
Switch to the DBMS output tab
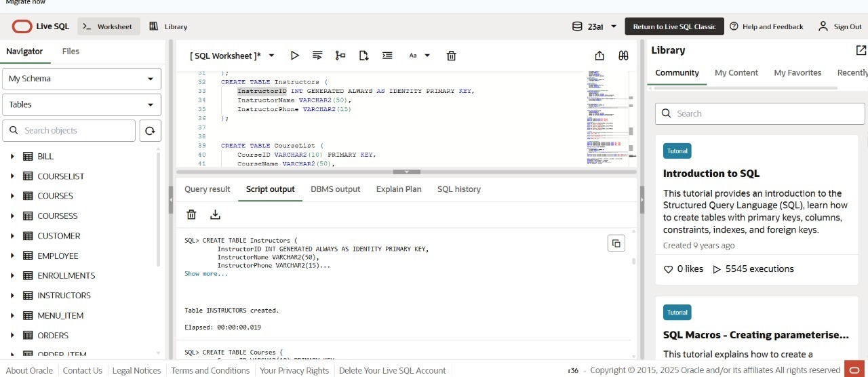(335, 189)
